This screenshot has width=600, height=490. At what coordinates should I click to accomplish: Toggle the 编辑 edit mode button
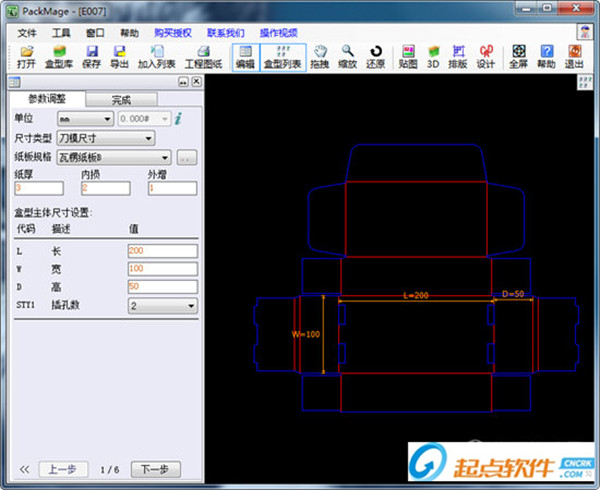(244, 56)
